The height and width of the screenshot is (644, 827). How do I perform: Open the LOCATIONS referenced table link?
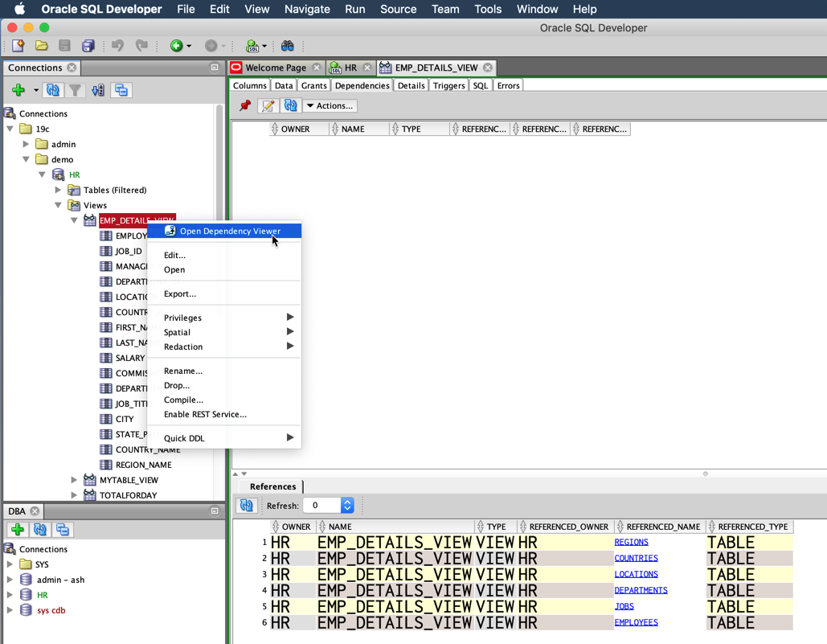pos(636,574)
